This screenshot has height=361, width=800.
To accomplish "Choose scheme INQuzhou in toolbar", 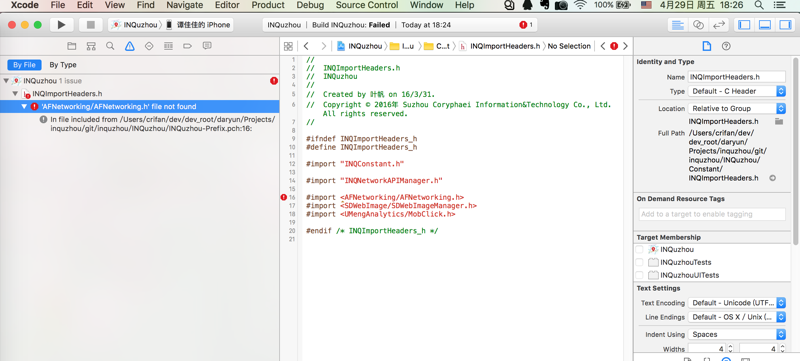I will (x=135, y=24).
